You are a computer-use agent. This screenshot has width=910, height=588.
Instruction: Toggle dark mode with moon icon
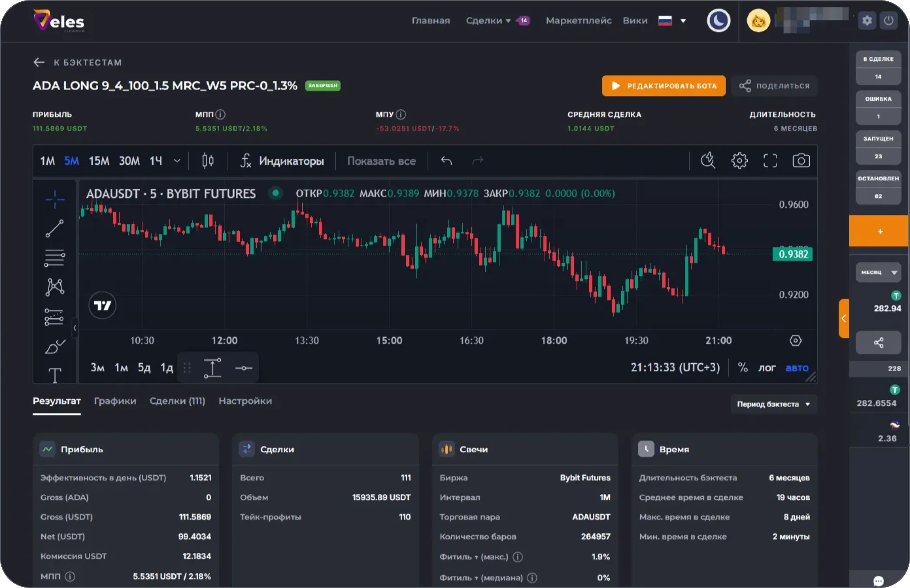click(718, 20)
